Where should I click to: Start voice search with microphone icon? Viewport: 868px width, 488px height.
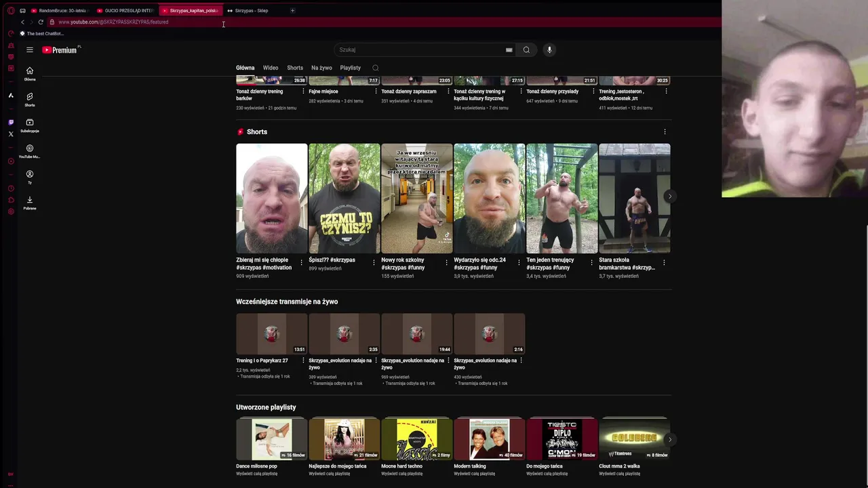[549, 49]
